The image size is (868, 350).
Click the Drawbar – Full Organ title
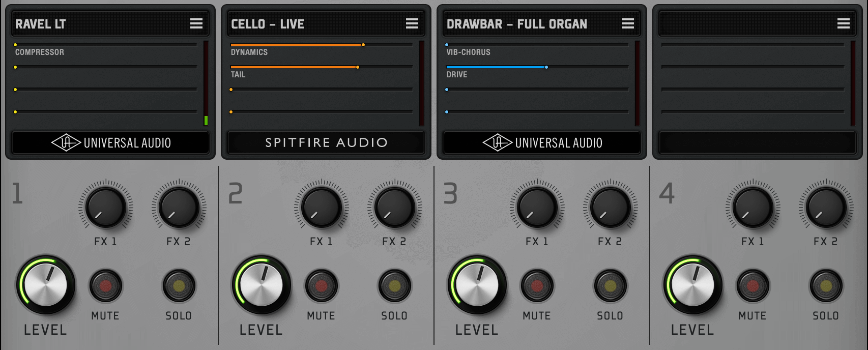[x=516, y=24]
